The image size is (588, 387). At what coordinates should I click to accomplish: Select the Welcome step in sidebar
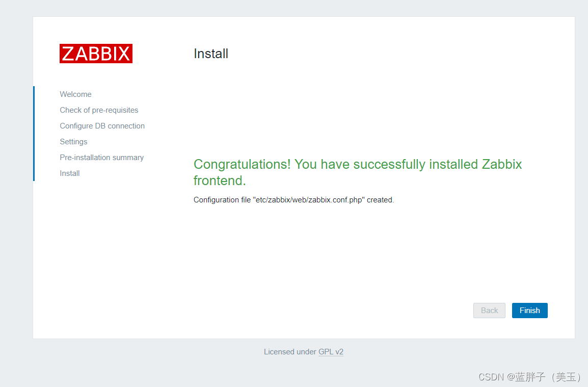pyautogui.click(x=75, y=94)
